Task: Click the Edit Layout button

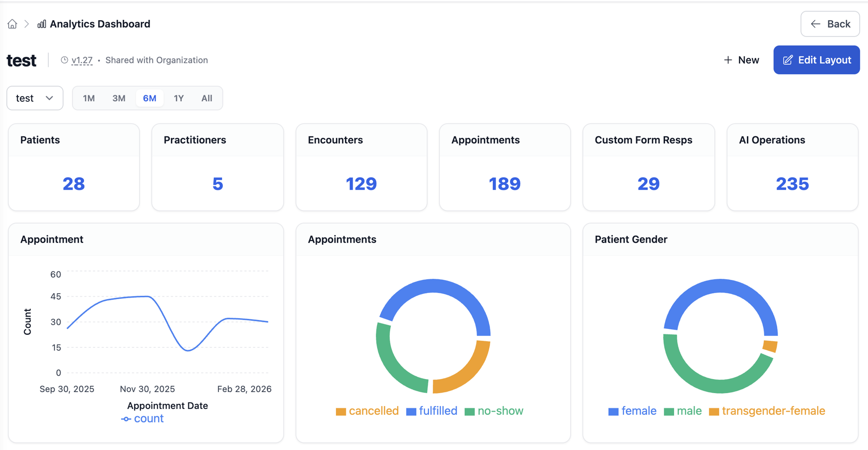Action: coord(816,60)
